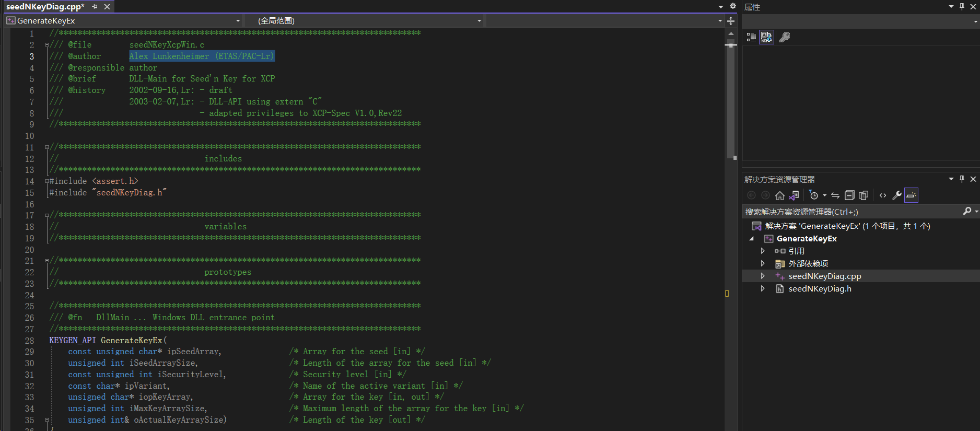Click 'KEYGEN_API GenerateKeyEx(' on line 28
The width and height of the screenshot is (980, 431).
pyautogui.click(x=108, y=340)
